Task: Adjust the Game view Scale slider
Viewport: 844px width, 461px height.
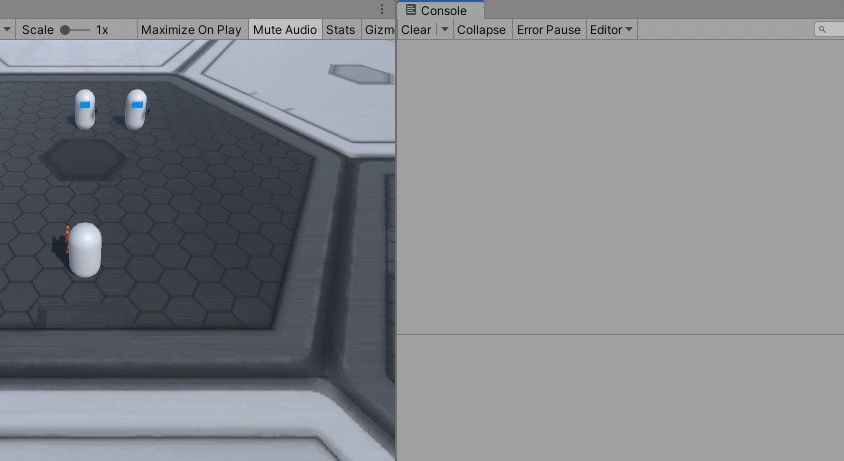Action: pos(75,30)
